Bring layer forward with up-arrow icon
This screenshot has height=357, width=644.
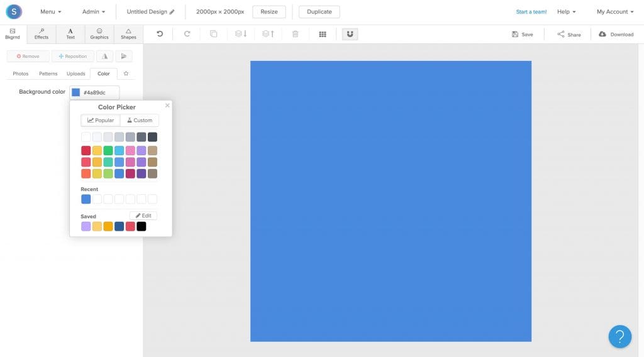(x=268, y=34)
